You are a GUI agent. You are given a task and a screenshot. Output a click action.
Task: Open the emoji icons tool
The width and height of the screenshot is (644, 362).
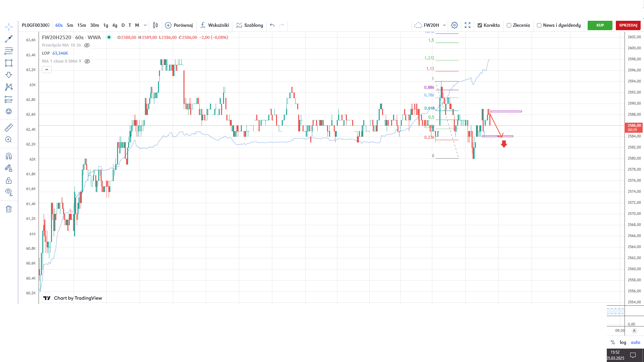(9, 111)
